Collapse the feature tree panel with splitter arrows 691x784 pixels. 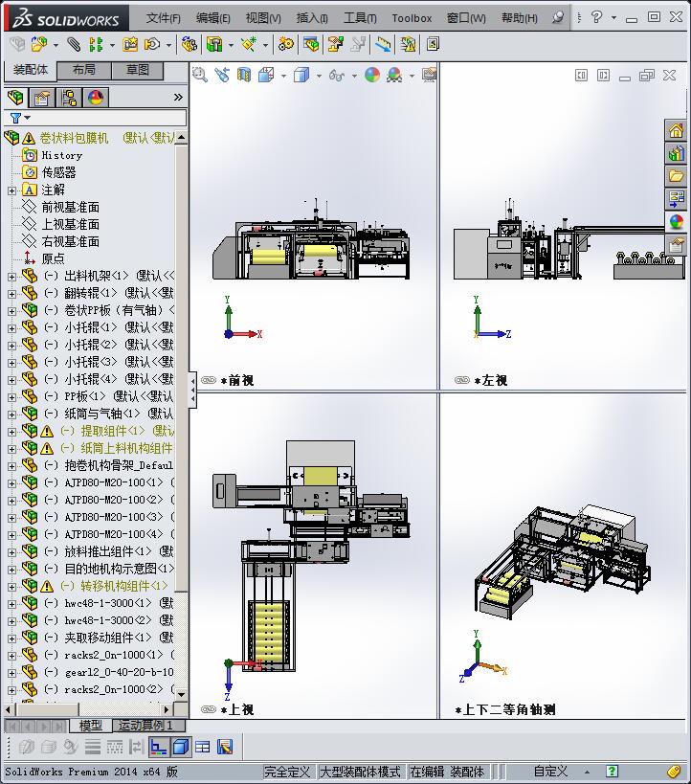point(192,390)
